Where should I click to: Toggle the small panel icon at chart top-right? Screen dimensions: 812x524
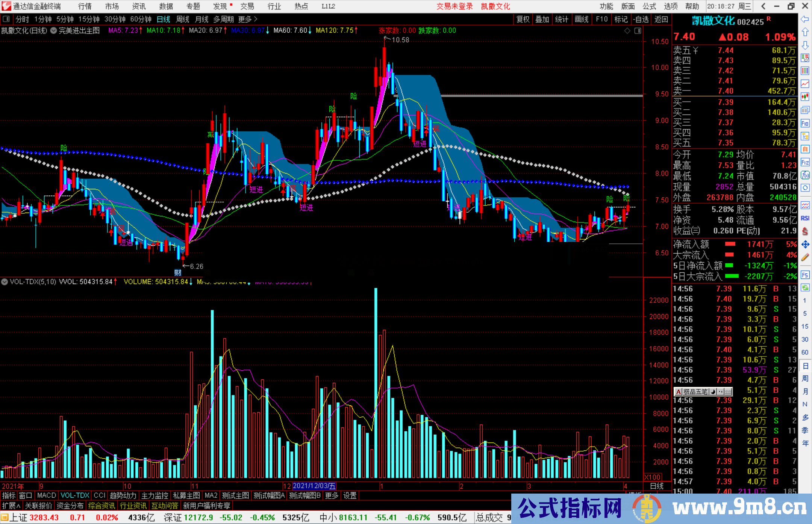pos(638,31)
